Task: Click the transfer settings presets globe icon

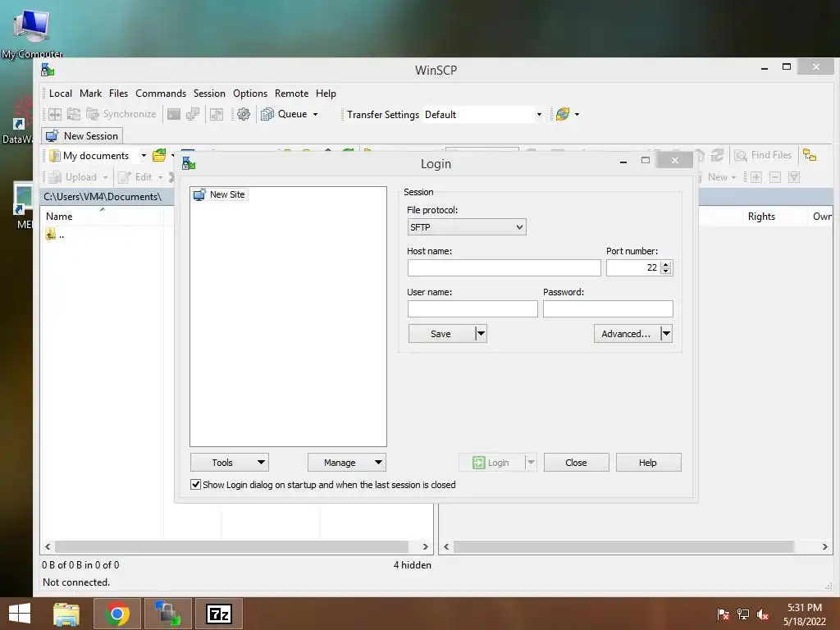Action: [x=563, y=114]
